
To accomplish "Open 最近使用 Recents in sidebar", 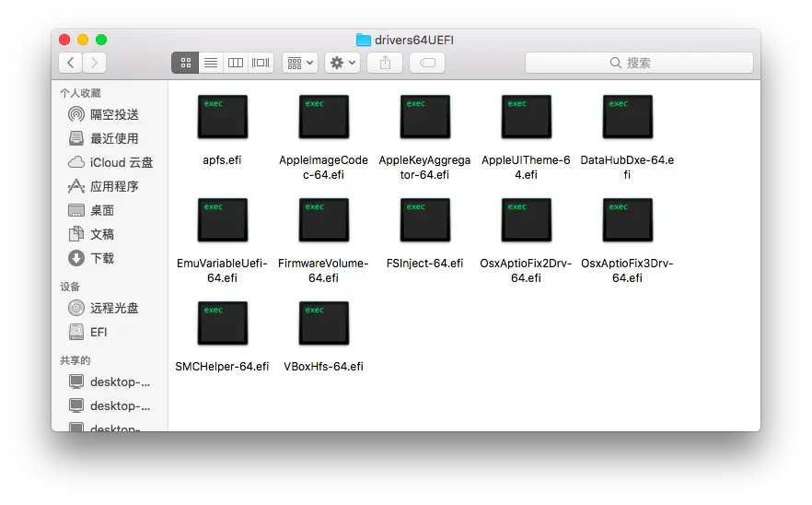I will click(x=103, y=138).
